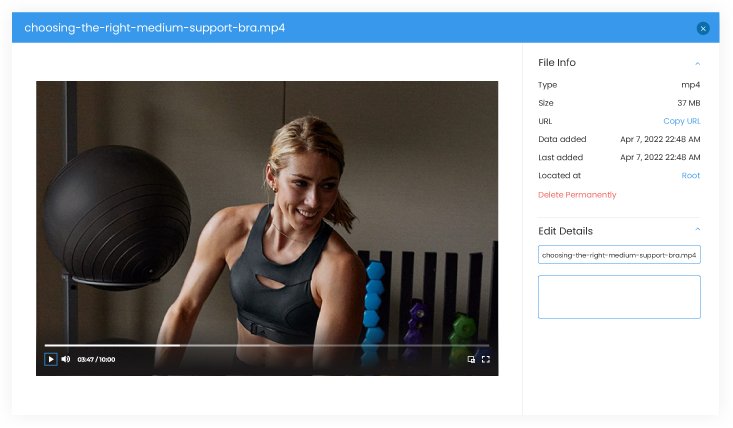The image size is (733, 428).
Task: Click the Apr 7, 2022 Data added value
Action: click(x=660, y=139)
